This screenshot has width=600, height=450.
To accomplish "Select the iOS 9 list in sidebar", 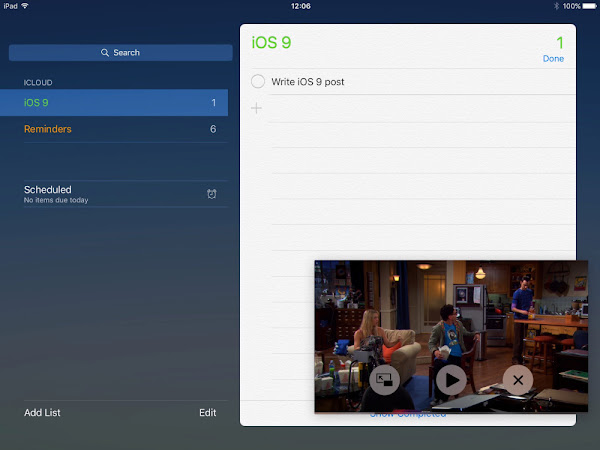I will pyautogui.click(x=114, y=103).
